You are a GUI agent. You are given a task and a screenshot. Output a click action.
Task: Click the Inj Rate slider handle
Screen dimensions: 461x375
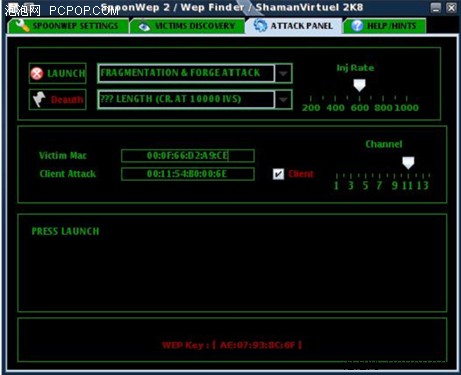tap(359, 85)
